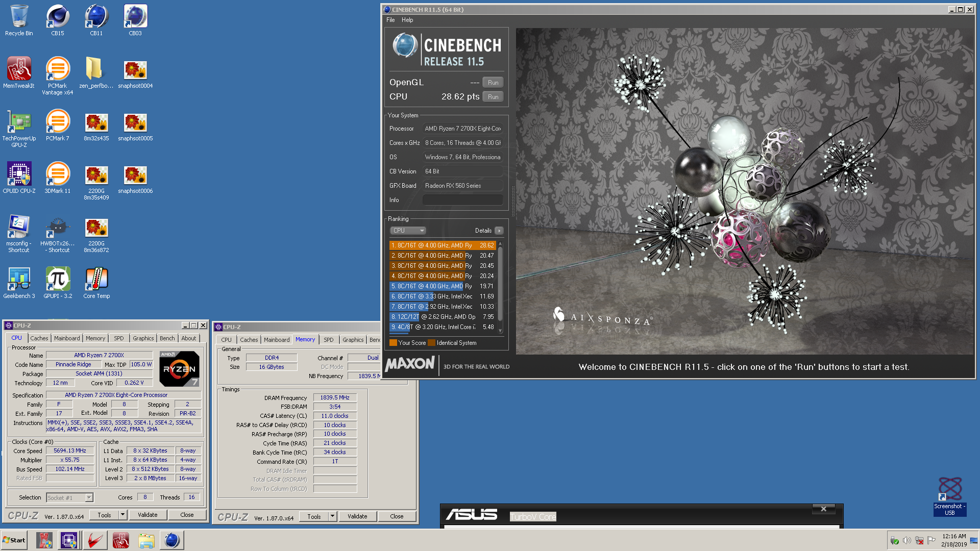
Task: Expand Tools dropdown arrow in right CPU-Z
Action: coord(333,516)
